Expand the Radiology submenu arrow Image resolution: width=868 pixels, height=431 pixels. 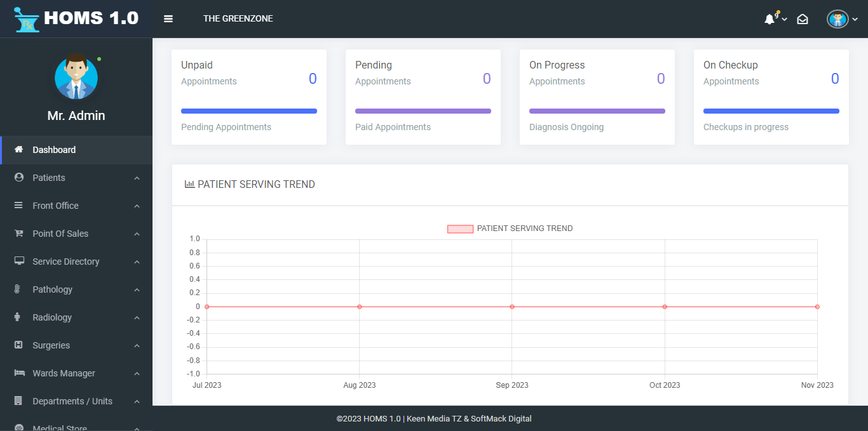(137, 318)
